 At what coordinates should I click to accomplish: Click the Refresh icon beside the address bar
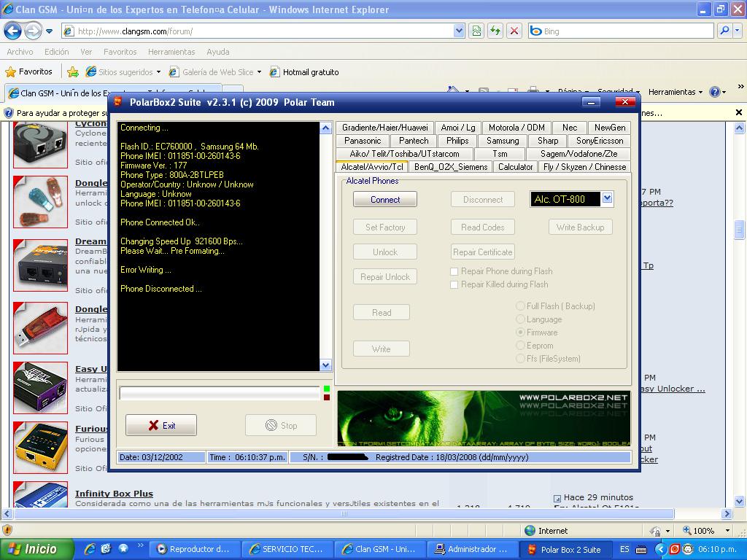click(495, 31)
